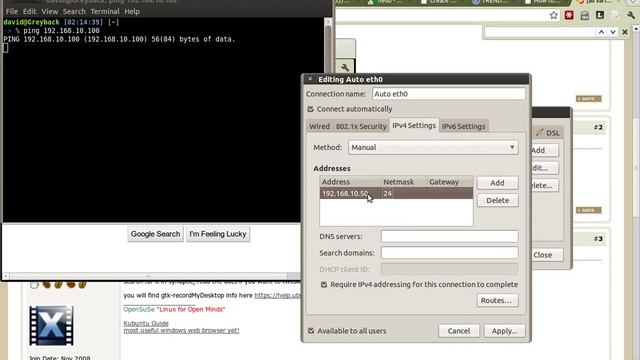Click the Address column header
This screenshot has height=360, width=640.
pyautogui.click(x=350, y=182)
